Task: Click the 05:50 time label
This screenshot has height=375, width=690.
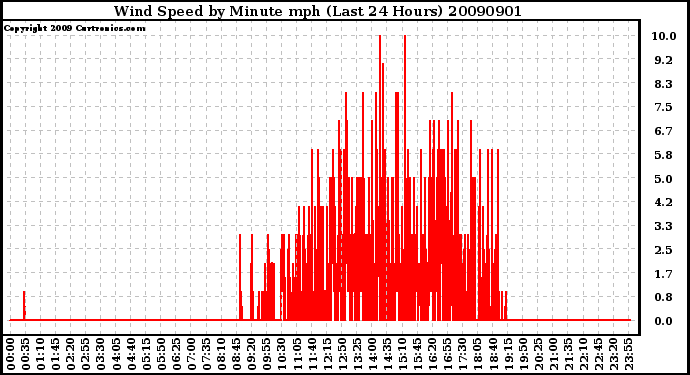Action: click(161, 354)
